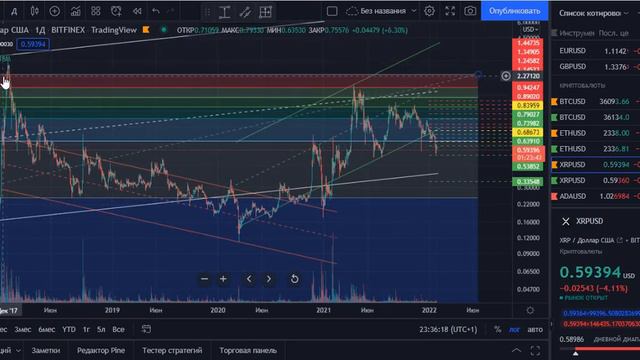Screen dimensions: 640x360
Task: Create an alert with the alarm clock icon
Action: click(x=116, y=11)
